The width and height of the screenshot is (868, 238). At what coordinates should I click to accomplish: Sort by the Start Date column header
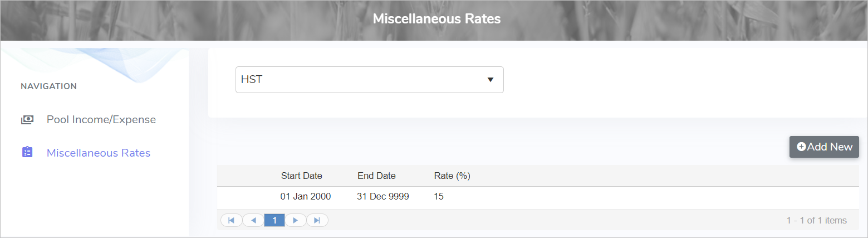click(301, 176)
